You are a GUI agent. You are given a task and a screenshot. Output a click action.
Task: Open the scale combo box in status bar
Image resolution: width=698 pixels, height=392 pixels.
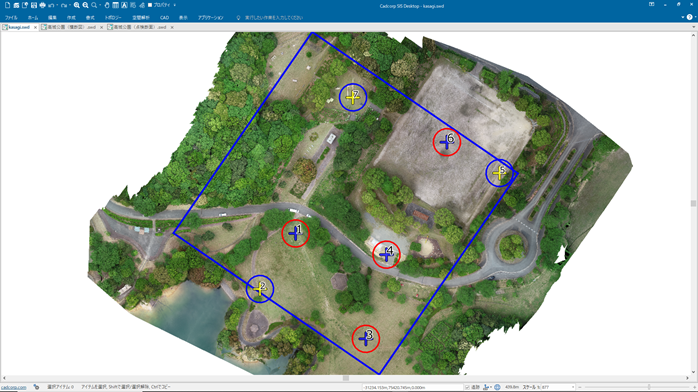[558, 387]
